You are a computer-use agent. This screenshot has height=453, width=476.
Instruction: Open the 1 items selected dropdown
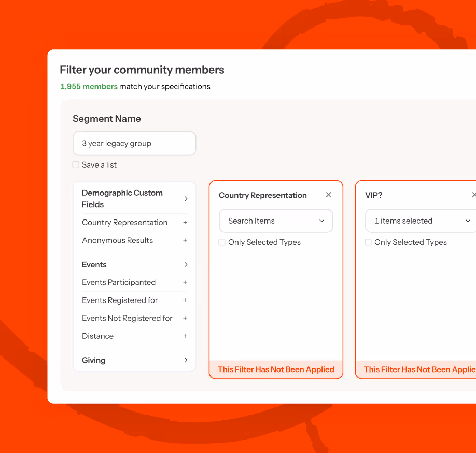click(x=421, y=221)
